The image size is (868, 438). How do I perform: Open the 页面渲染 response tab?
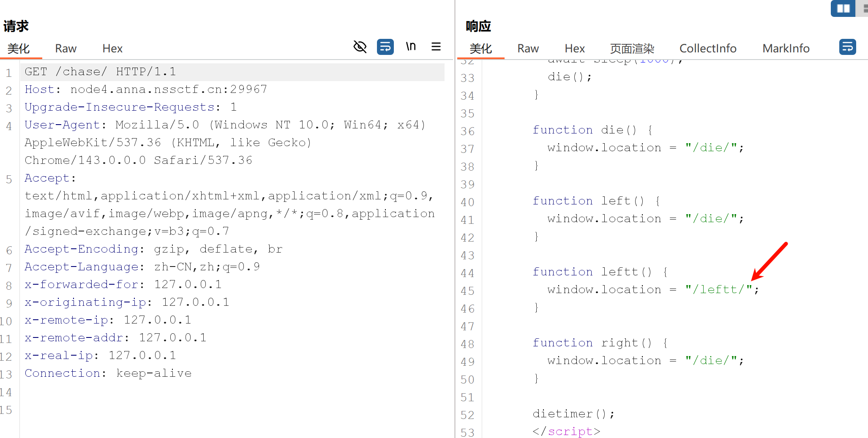pyautogui.click(x=632, y=49)
